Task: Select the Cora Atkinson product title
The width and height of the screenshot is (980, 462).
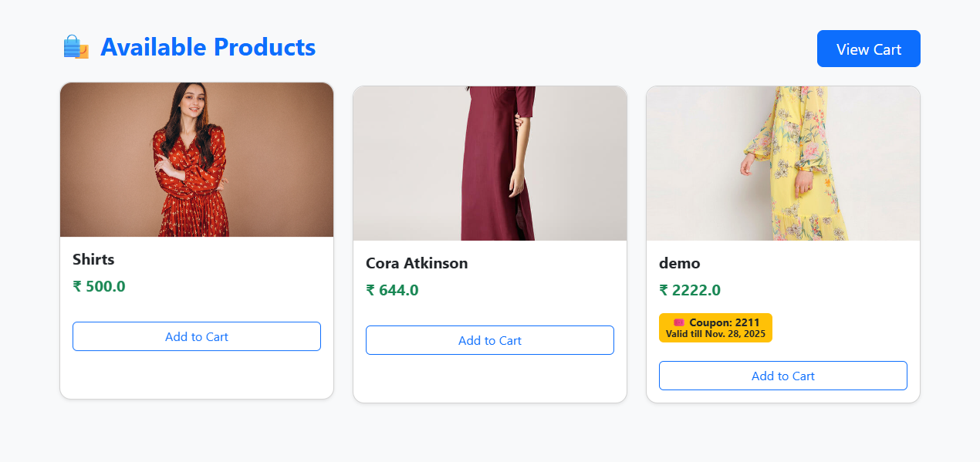Action: (417, 263)
